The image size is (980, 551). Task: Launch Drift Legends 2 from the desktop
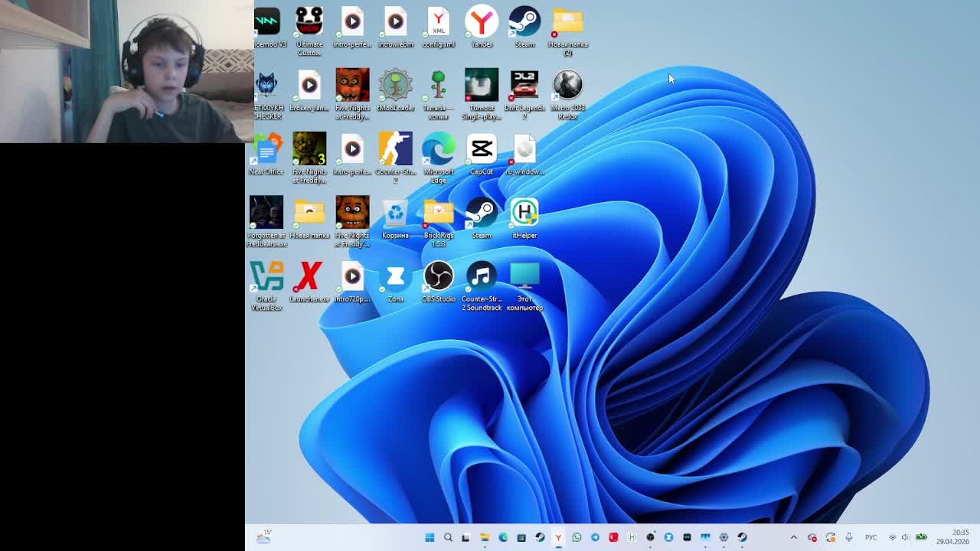point(524,95)
